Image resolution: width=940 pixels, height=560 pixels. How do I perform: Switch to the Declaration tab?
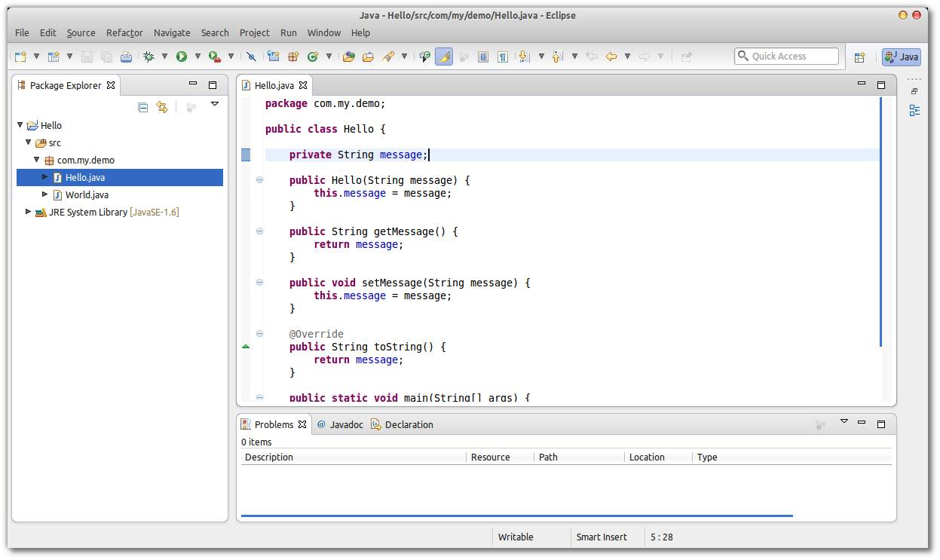[402, 424]
